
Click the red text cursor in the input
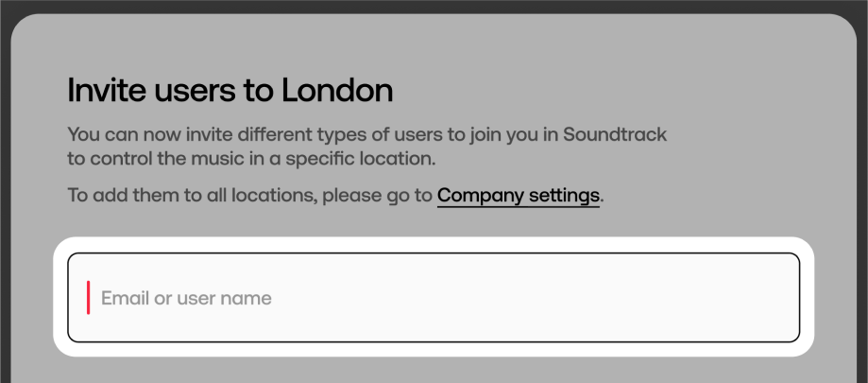coord(89,298)
